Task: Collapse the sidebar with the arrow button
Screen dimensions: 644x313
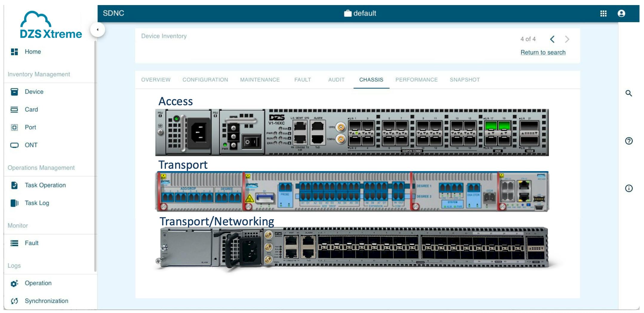Action: (98, 30)
